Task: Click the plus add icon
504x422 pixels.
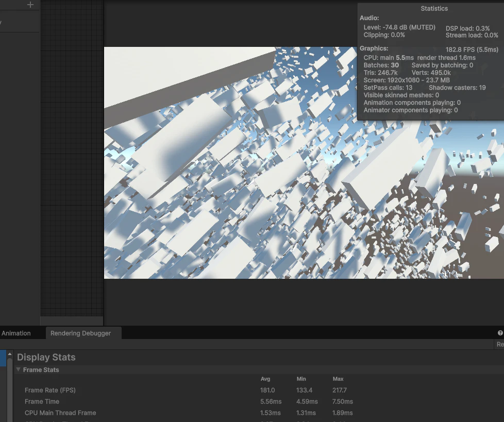Action: tap(30, 5)
